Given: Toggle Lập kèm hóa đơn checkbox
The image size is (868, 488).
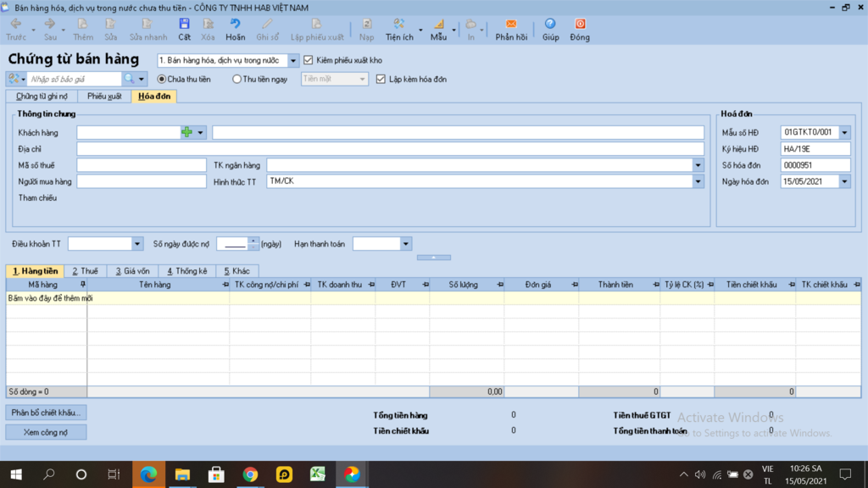Looking at the screenshot, I should (381, 79).
